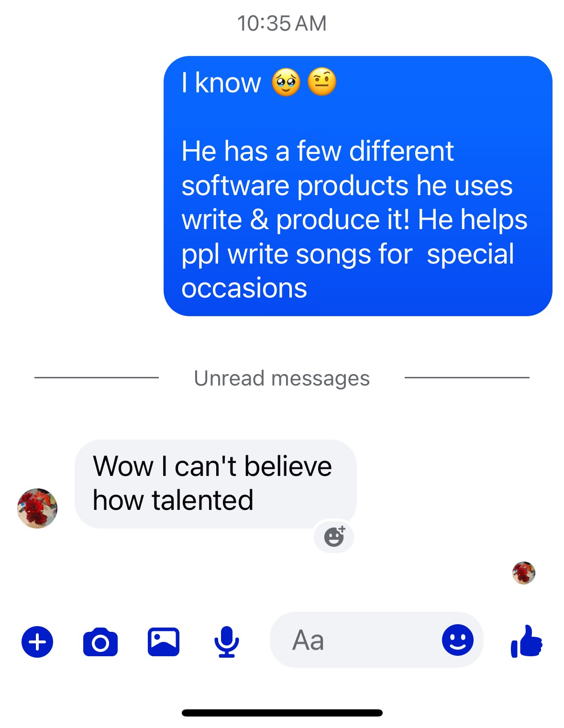Select the blue message about software products

358,186
